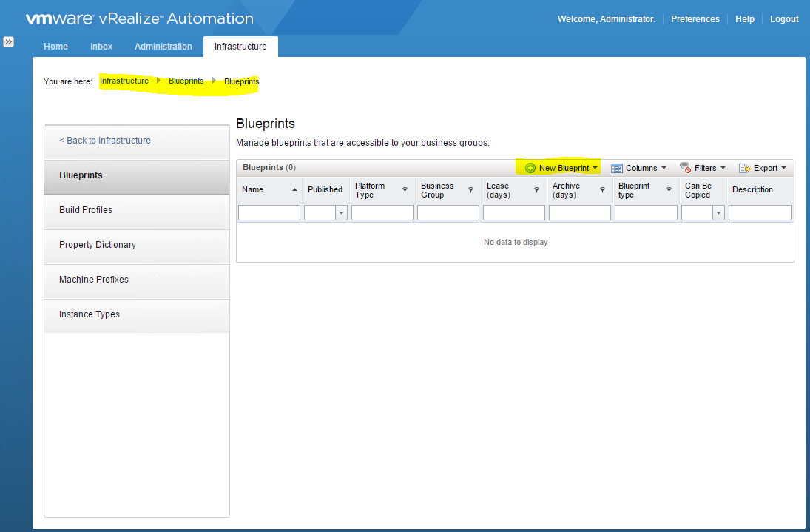The image size is (810, 532).
Task: Click the Lease (days) filter input field
Action: 514,213
